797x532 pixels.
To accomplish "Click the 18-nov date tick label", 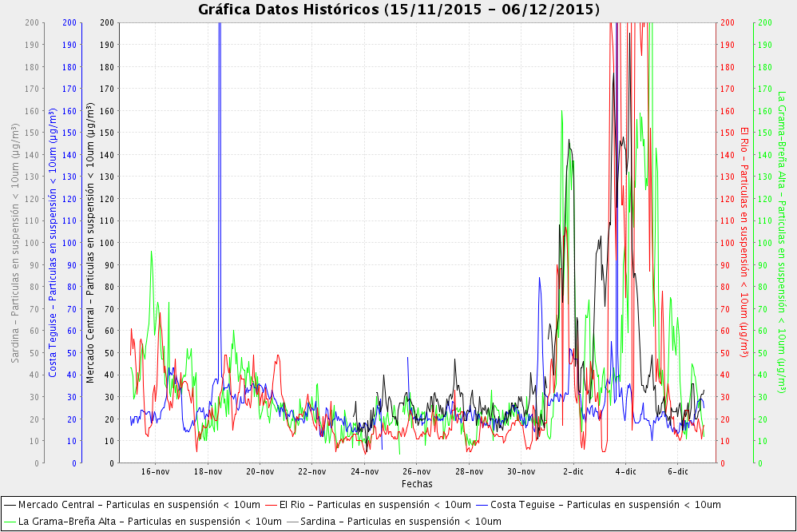I will point(208,472).
